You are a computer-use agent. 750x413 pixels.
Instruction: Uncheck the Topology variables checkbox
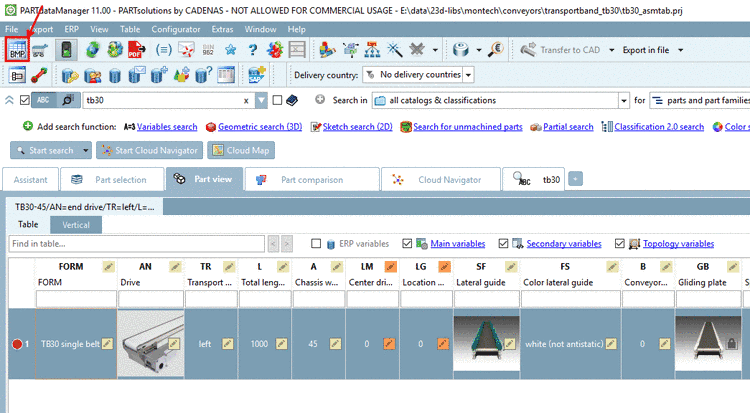(620, 244)
